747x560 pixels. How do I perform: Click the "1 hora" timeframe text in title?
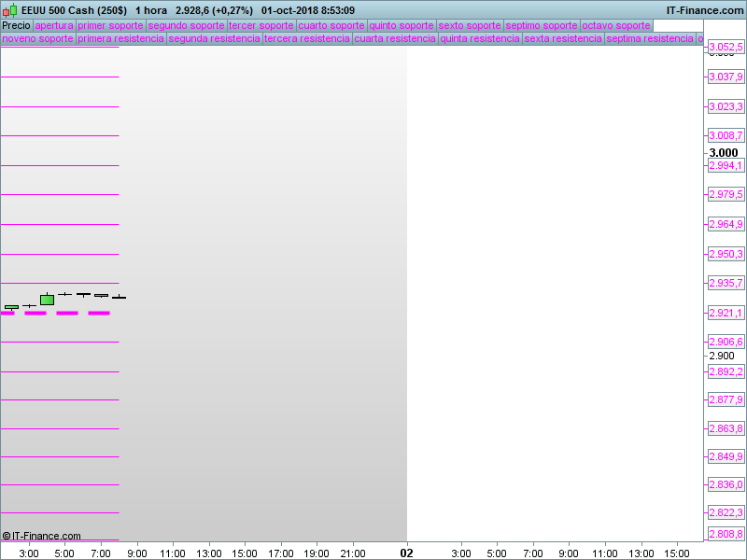pos(151,10)
